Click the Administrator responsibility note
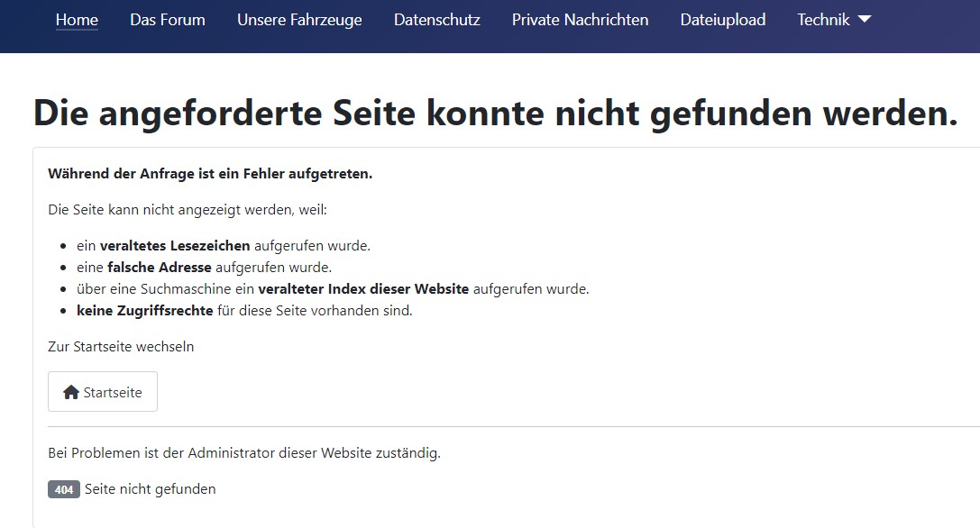Viewport: 980px width, 528px height. 244,453
